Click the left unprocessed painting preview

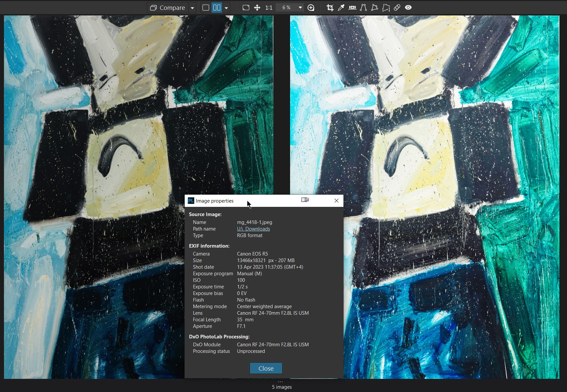click(x=138, y=105)
